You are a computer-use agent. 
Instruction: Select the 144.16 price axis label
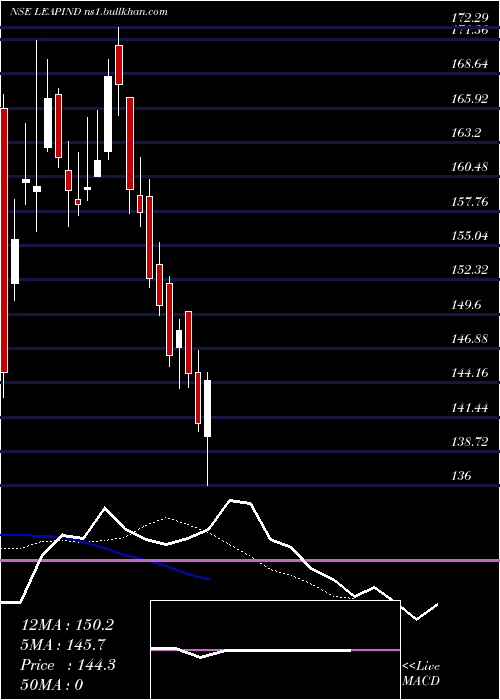click(x=469, y=373)
